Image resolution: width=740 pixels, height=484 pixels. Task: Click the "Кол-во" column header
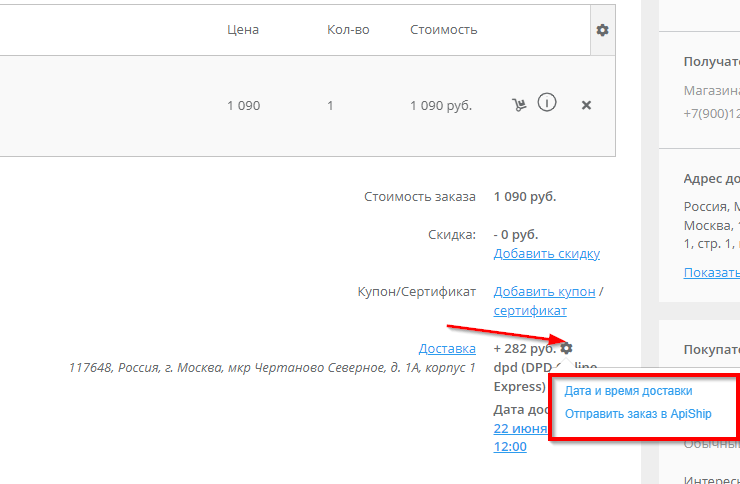(348, 30)
